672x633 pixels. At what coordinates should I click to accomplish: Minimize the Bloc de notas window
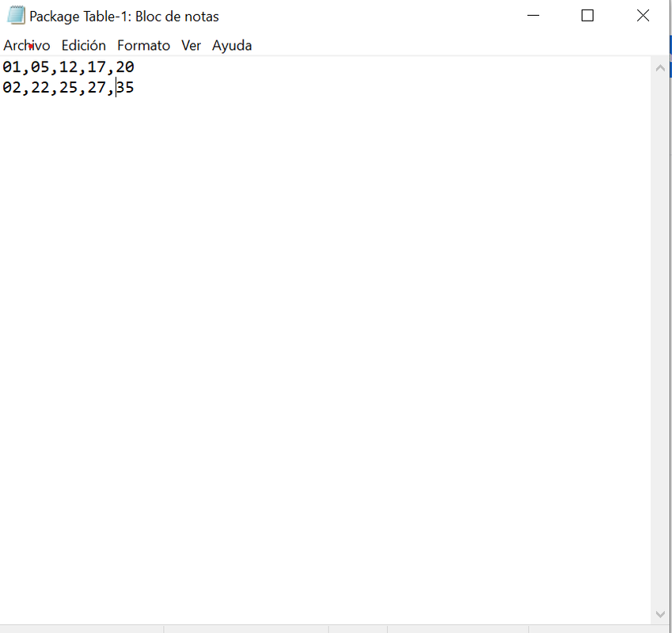click(x=533, y=16)
